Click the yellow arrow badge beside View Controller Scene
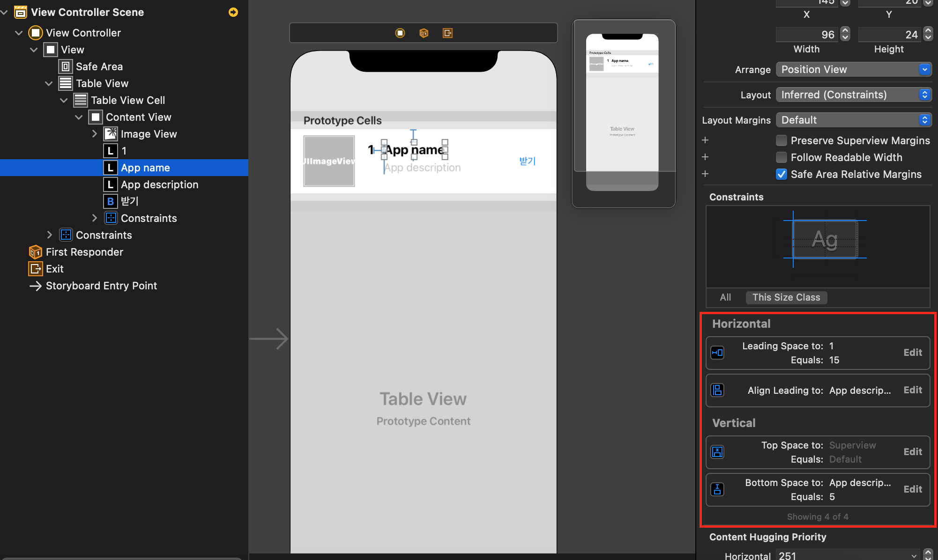938x560 pixels. [233, 12]
